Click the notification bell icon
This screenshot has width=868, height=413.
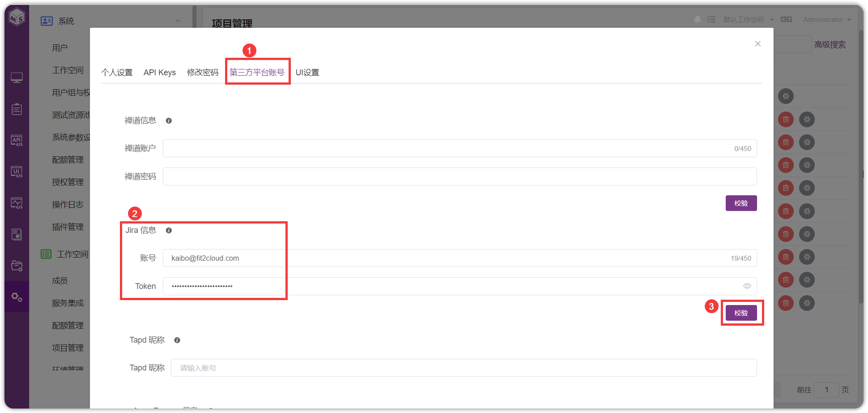click(698, 19)
